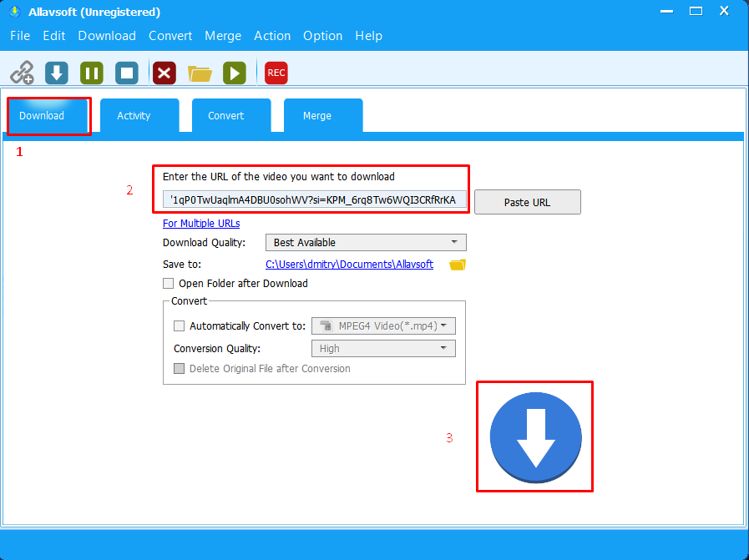Switch to the Merge tab
The image size is (749, 560).
tap(323, 115)
